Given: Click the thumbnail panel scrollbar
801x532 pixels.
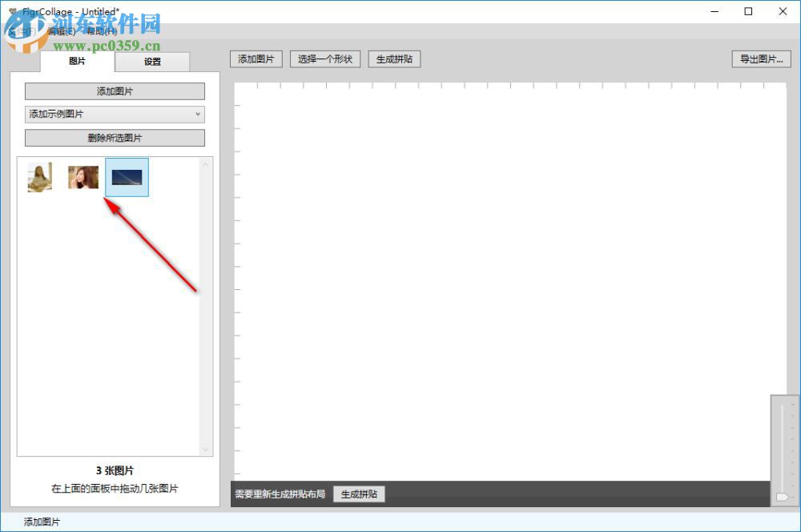Looking at the screenshot, I should click(x=206, y=304).
